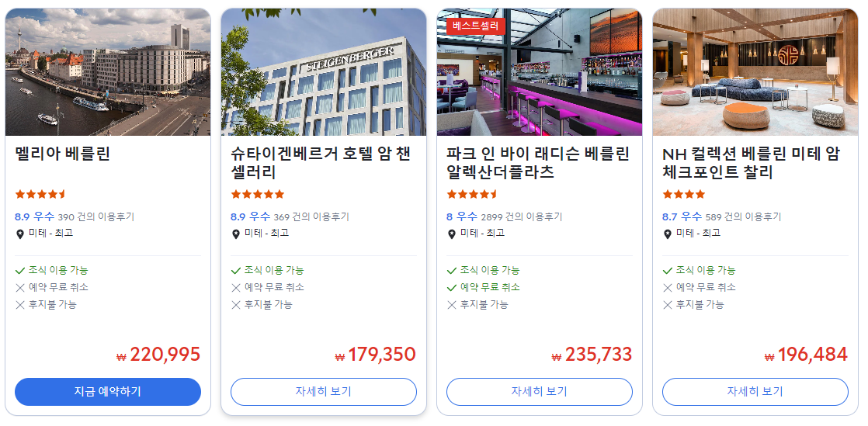Click five-star rating of 슈타이겐베르거 호텔
Image resolution: width=868 pixels, height=426 pixels.
258,194
